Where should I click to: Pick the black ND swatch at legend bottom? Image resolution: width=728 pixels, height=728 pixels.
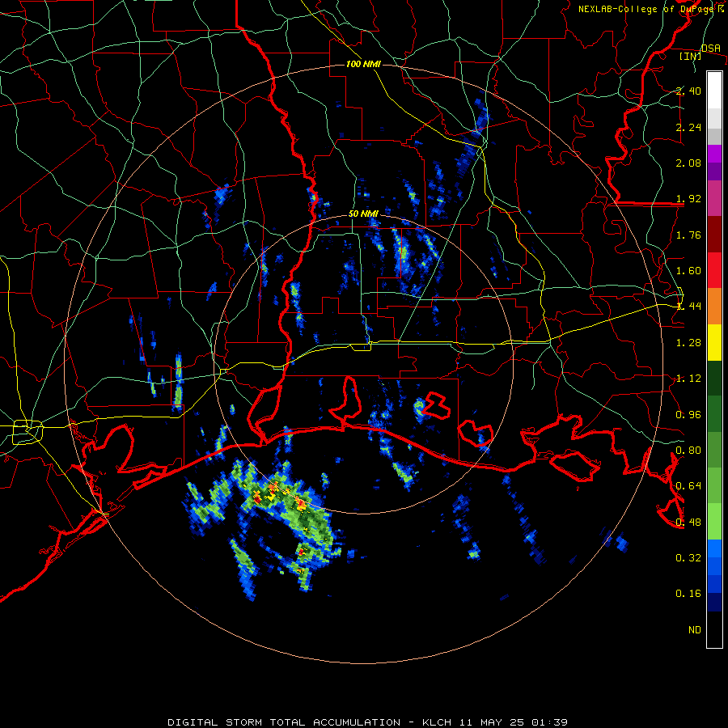pyautogui.click(x=714, y=629)
